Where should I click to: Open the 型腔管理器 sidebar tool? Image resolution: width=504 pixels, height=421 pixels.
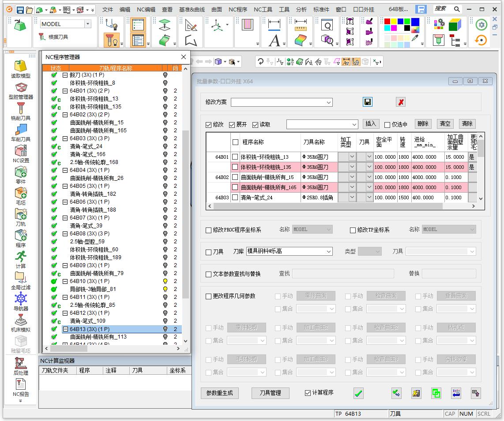point(21,88)
